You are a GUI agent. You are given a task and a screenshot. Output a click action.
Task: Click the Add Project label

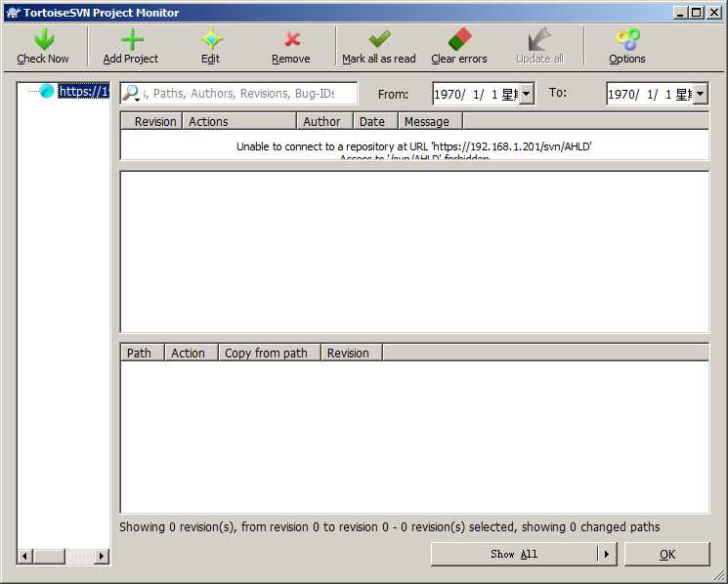[131, 59]
